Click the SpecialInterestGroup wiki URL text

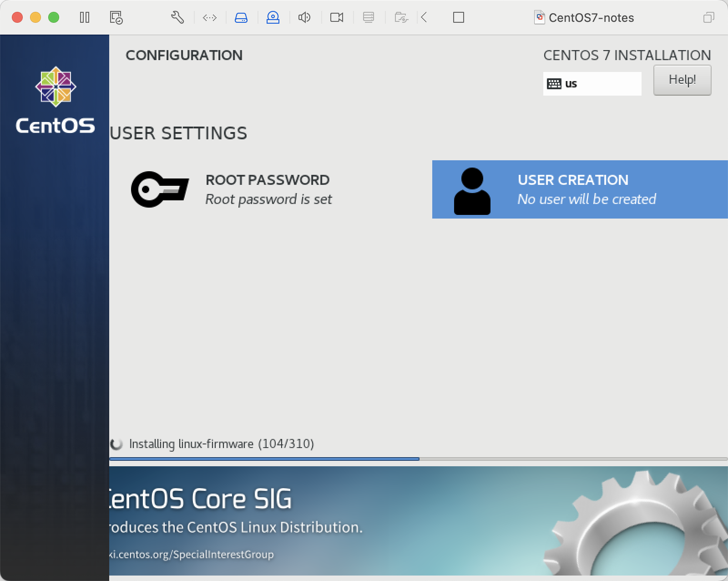(192, 555)
